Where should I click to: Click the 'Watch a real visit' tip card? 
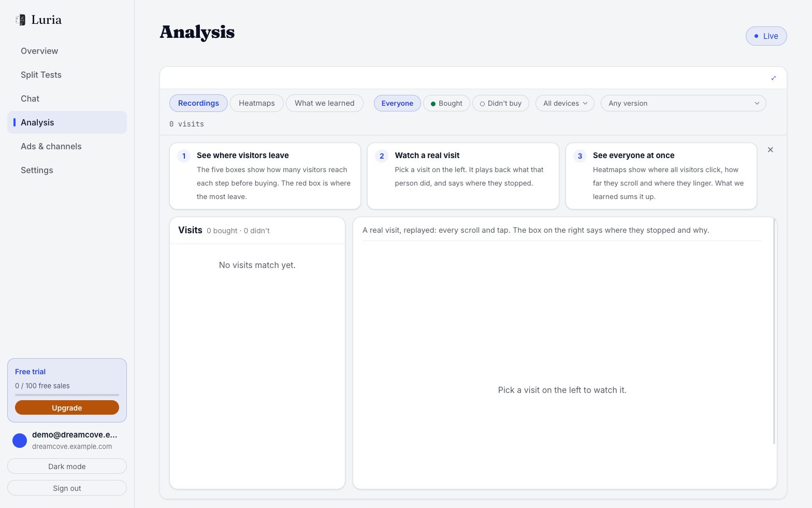tap(463, 176)
